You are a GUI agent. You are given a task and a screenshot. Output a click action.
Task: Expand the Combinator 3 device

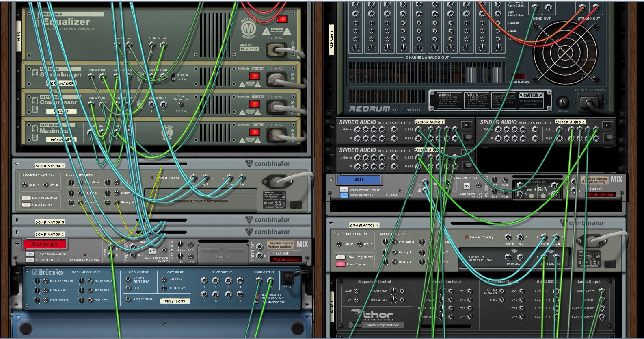tap(17, 220)
